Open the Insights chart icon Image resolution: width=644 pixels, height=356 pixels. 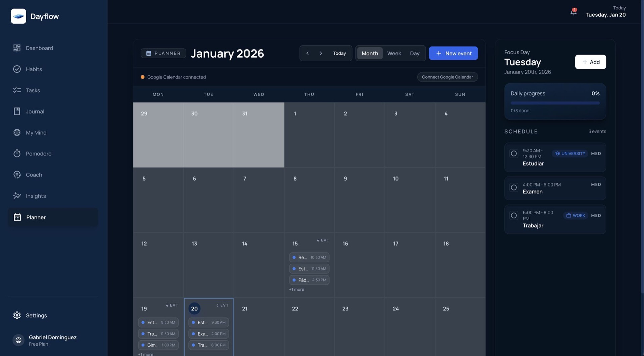click(17, 196)
